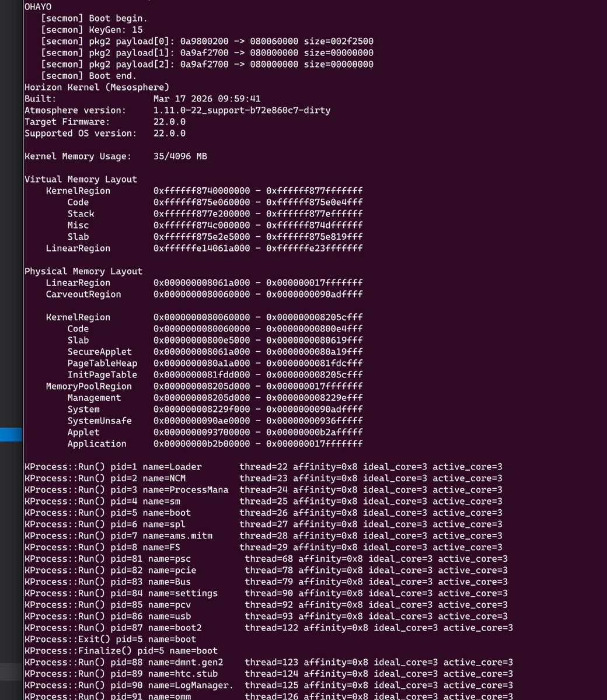
Task: Click the 'Applet' row label
Action: point(83,432)
